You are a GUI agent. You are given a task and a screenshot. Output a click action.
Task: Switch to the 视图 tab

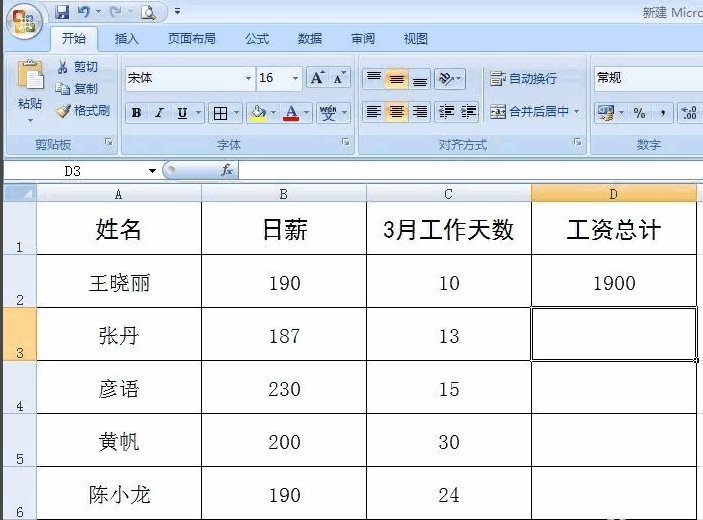tap(416, 39)
